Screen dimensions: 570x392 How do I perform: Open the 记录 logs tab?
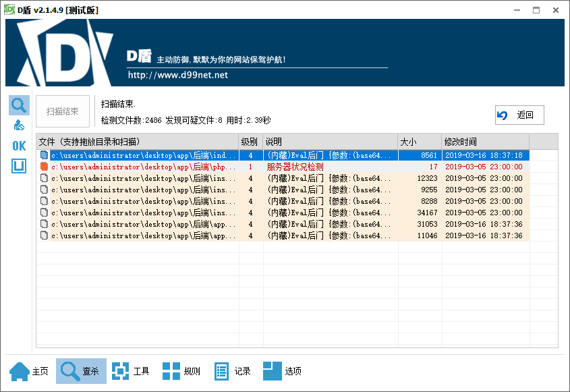[x=232, y=371]
